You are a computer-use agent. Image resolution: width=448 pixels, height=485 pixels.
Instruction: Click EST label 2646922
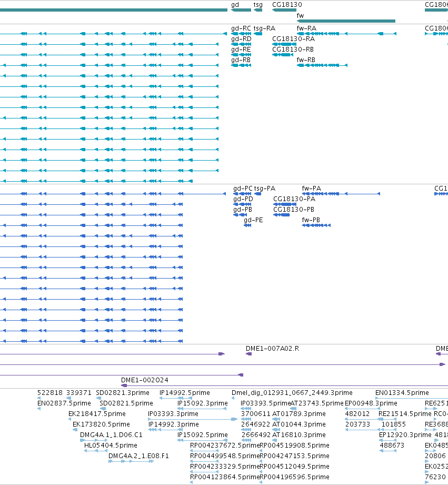(x=256, y=424)
